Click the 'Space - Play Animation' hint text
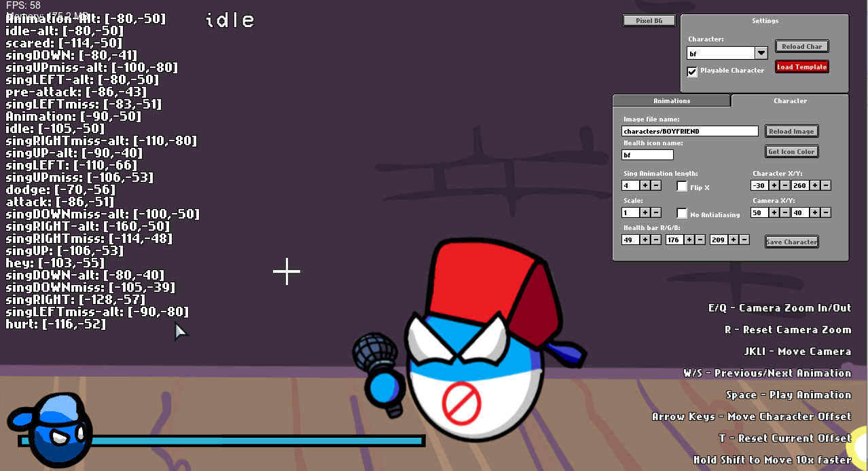Image resolution: width=868 pixels, height=471 pixels. [789, 395]
